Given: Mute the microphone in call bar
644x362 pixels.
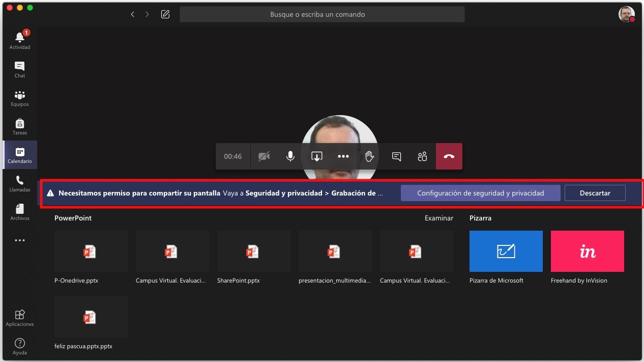Looking at the screenshot, I should pos(290,156).
